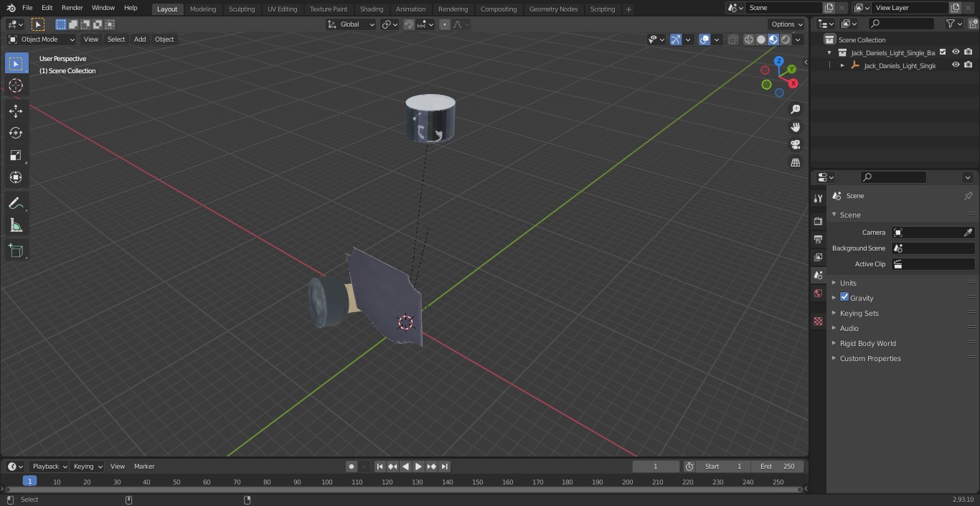Open viewport shading options dropdown arrow
This screenshot has height=506, width=980.
798,39
